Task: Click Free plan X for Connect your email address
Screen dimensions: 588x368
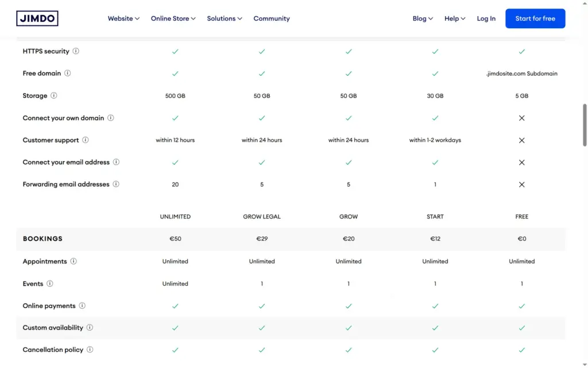Action: (521, 163)
